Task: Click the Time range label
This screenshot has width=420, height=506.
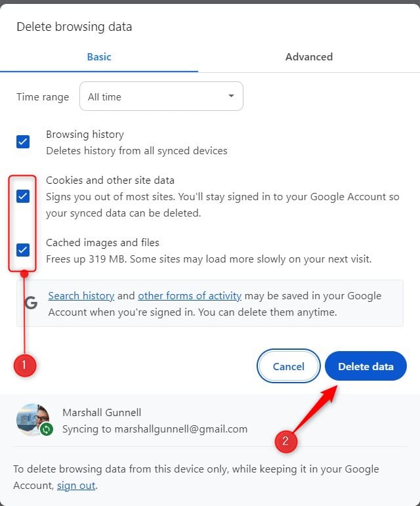Action: pos(43,97)
